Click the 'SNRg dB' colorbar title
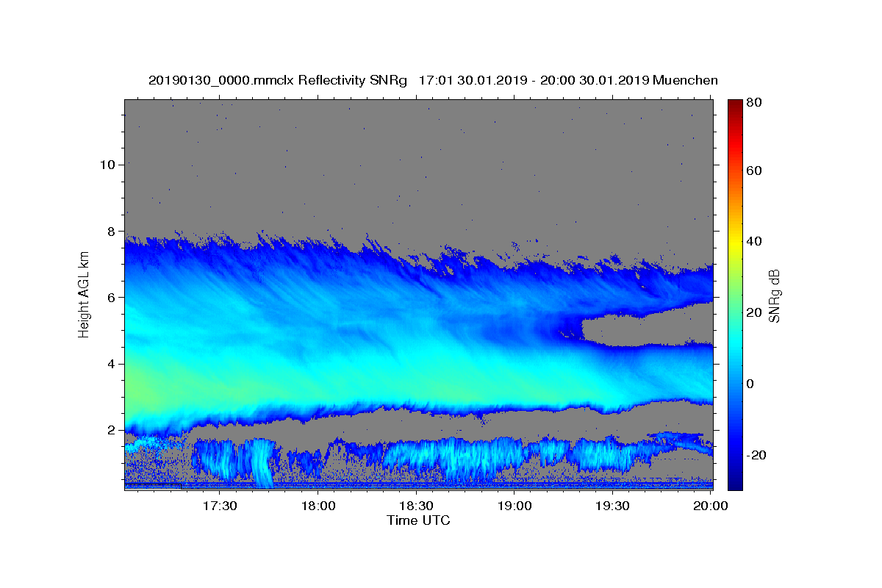Image resolution: width=882 pixels, height=588 pixels. (x=775, y=295)
